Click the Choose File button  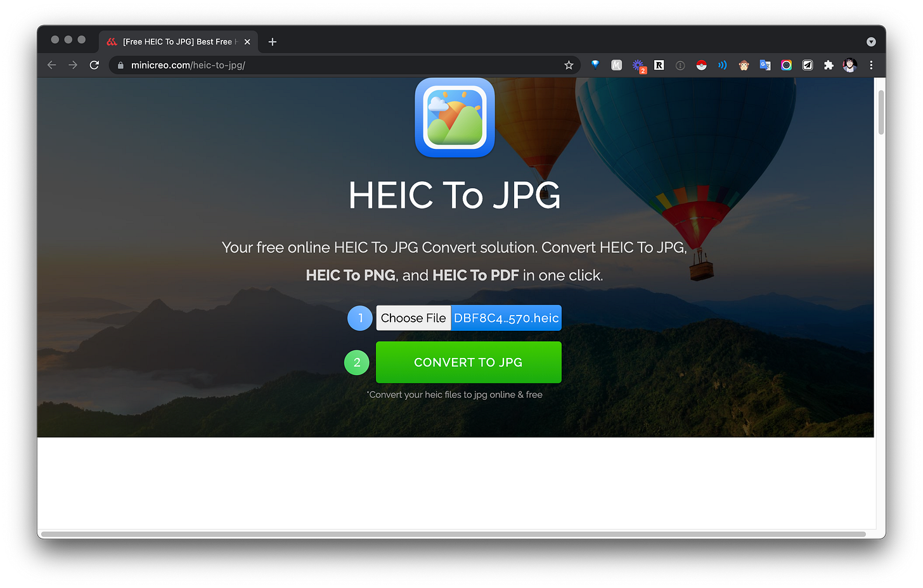point(413,318)
